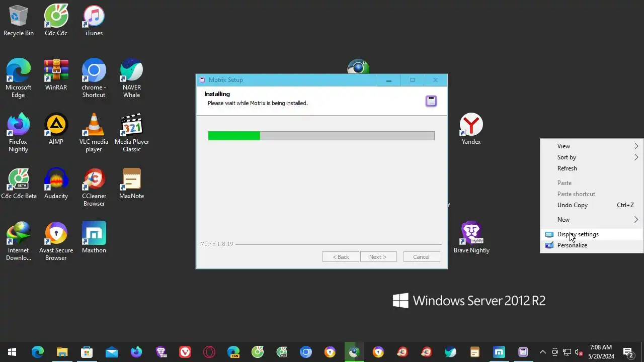Select the Firefox Nightly desktop icon

point(19,133)
